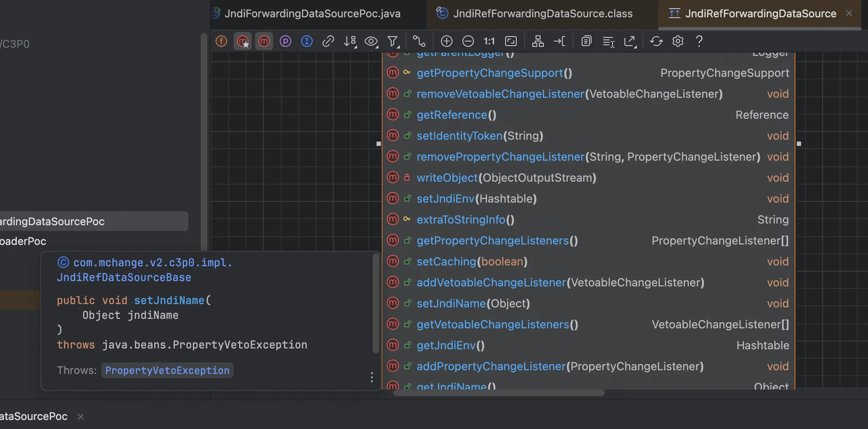Open the PropertyVetoException link
Viewport: 868px width, 429px height.
pyautogui.click(x=167, y=370)
